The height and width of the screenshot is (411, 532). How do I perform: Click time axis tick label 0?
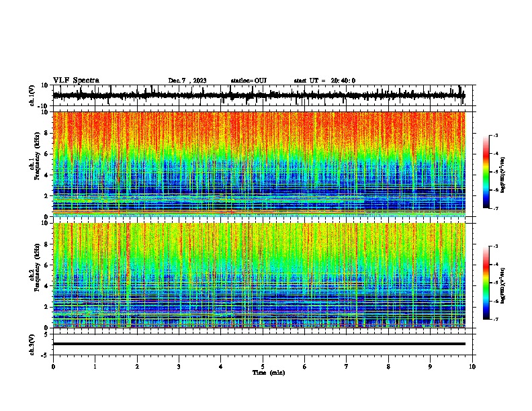click(53, 367)
